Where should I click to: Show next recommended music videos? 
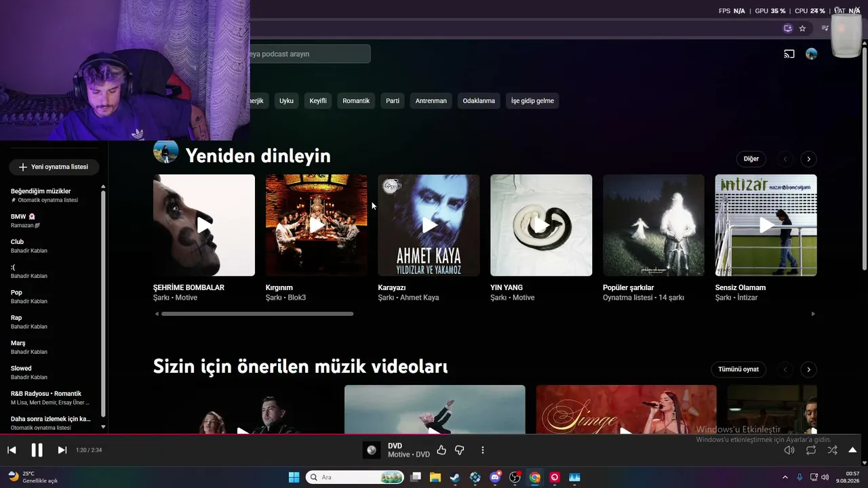[x=808, y=369]
